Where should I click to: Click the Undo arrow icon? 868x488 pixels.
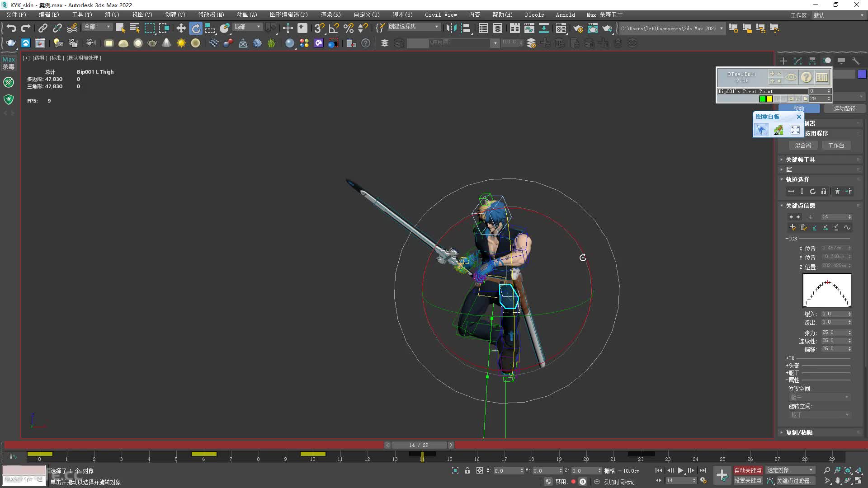(11, 28)
